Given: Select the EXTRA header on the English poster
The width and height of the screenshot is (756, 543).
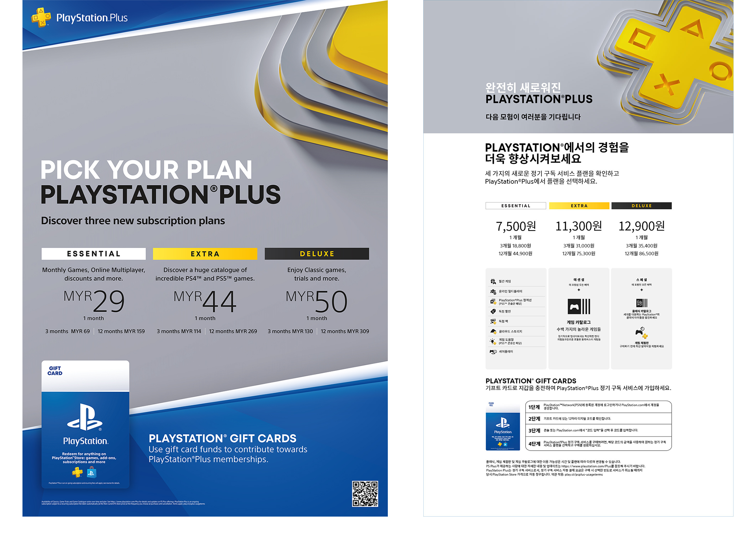Looking at the screenshot, I should click(x=205, y=254).
